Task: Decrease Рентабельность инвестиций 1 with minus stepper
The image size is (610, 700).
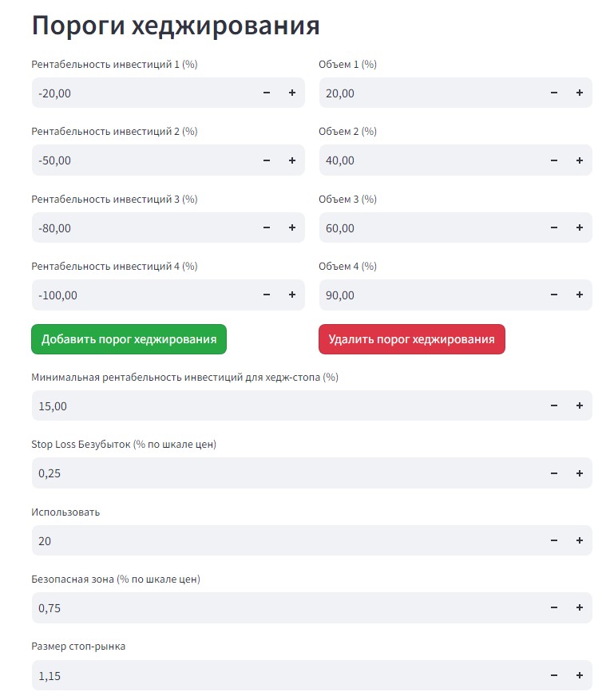Action: pos(267,93)
